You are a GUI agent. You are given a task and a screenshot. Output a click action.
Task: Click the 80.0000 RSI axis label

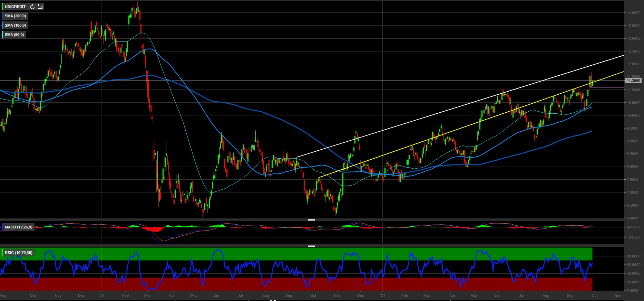pos(634,256)
